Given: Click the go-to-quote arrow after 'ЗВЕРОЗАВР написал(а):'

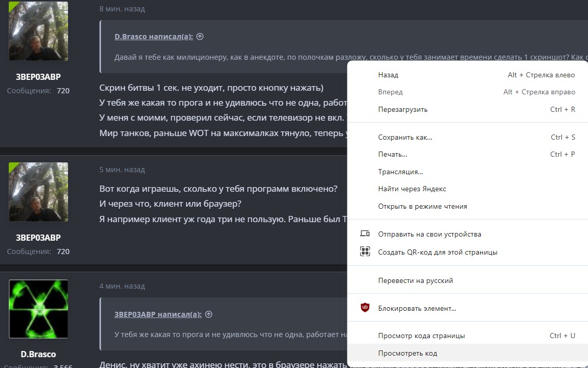Looking at the screenshot, I should (209, 314).
